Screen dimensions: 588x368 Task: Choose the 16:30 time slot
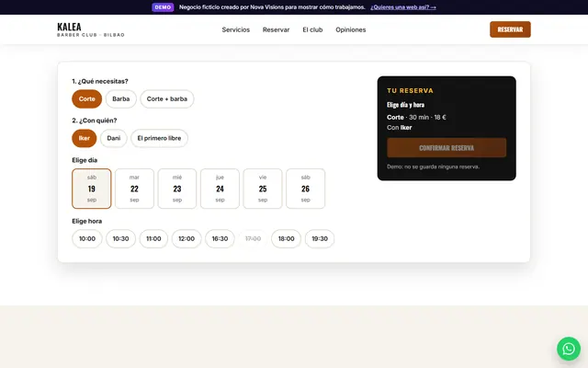[x=220, y=239]
